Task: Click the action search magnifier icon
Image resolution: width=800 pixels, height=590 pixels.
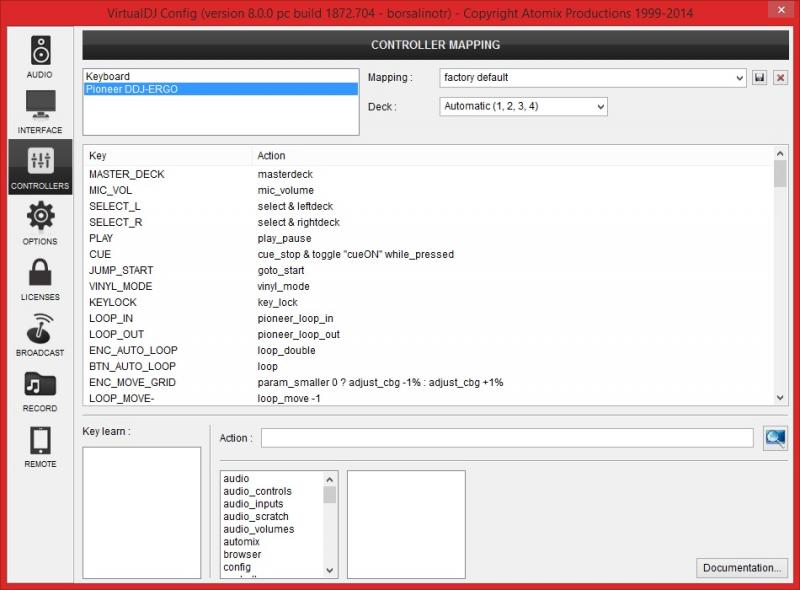Action: [x=775, y=438]
